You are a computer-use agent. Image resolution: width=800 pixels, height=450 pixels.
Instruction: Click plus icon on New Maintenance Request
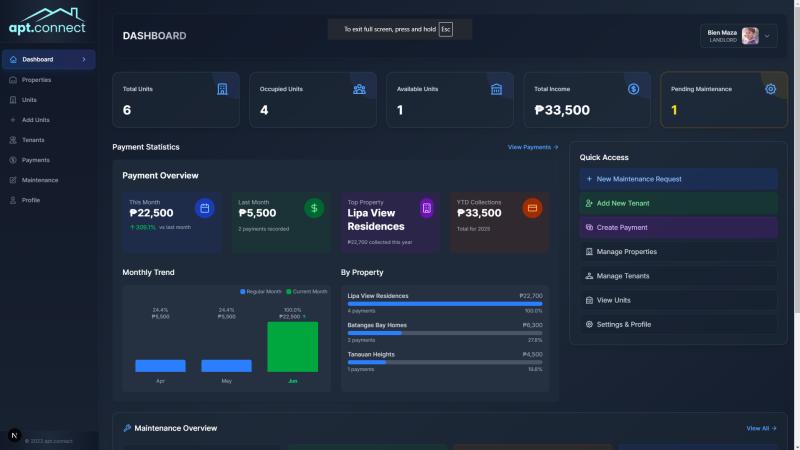589,179
